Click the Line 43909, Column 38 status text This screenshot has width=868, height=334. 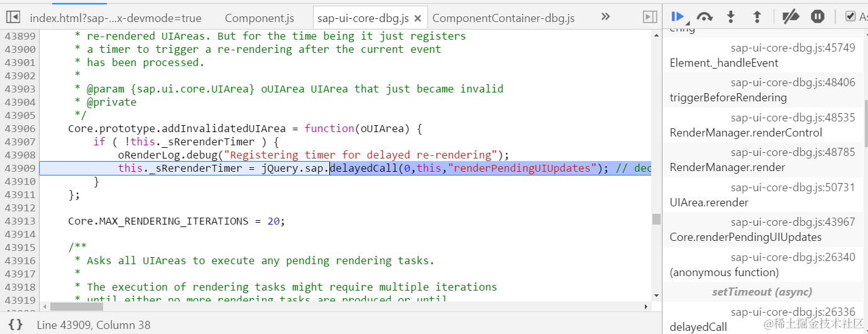point(94,325)
